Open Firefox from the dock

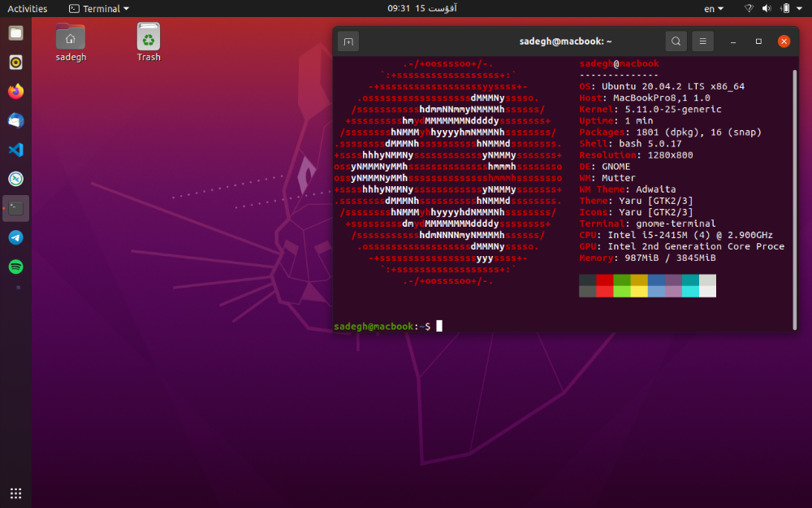click(x=15, y=91)
